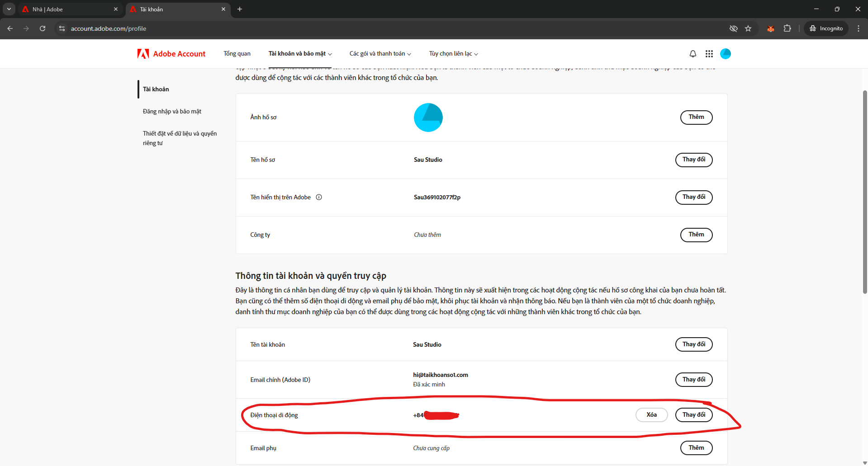
Task: Go to Tổng quan menu item
Action: pyautogui.click(x=237, y=54)
